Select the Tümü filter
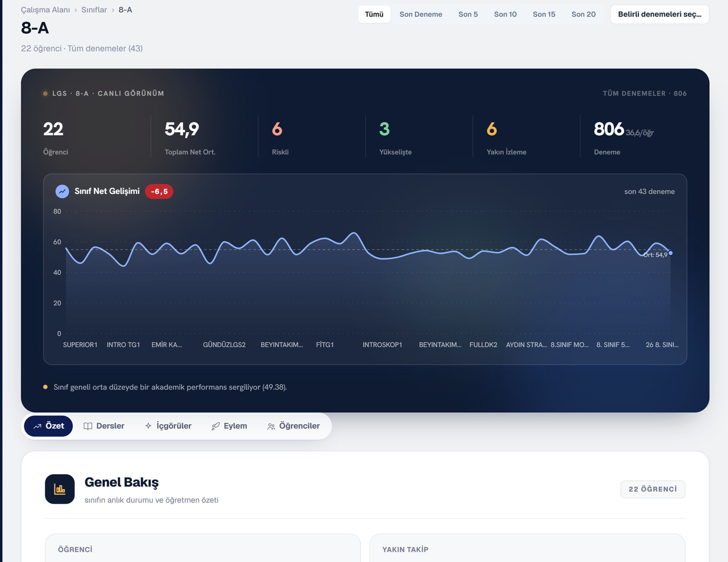The image size is (728, 562). pyautogui.click(x=374, y=15)
